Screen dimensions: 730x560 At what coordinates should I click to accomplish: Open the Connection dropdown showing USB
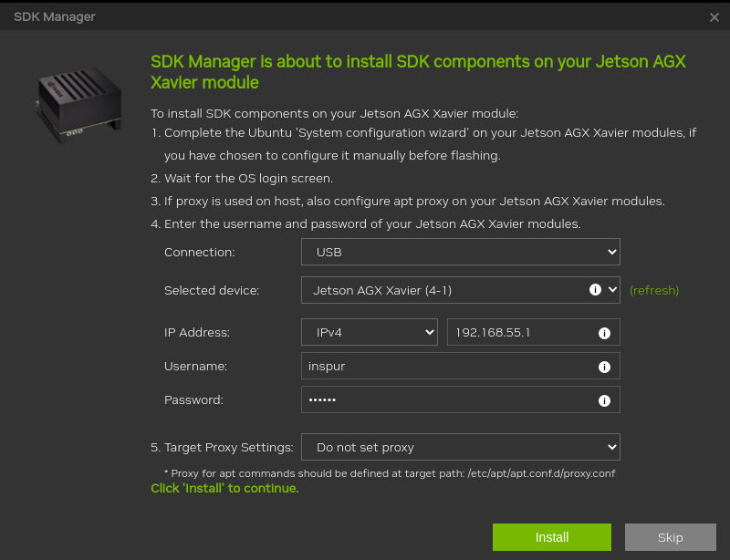click(461, 252)
